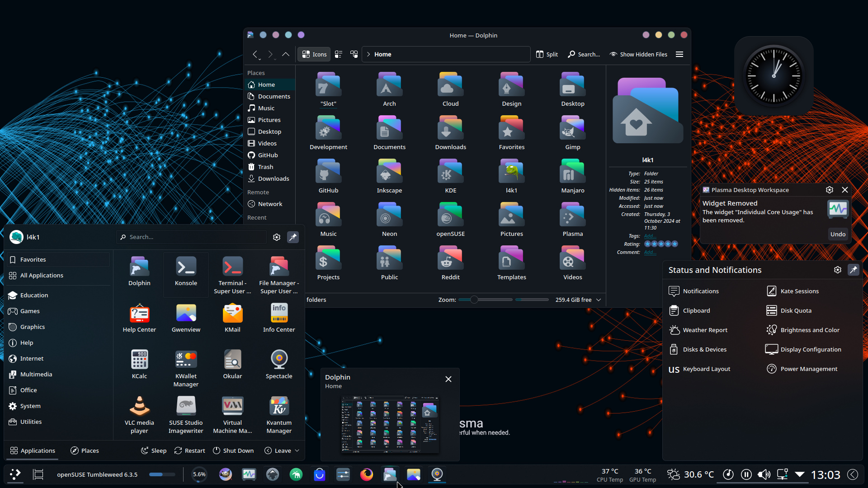868x488 pixels.
Task: Adjust the Zoom slider in Dolphin
Action: click(x=474, y=299)
